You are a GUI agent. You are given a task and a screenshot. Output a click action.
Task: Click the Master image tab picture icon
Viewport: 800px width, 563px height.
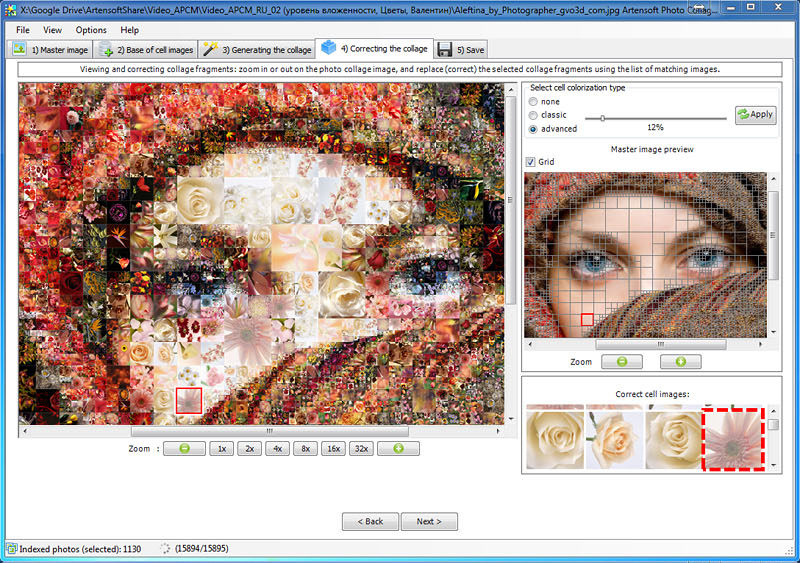tap(19, 49)
